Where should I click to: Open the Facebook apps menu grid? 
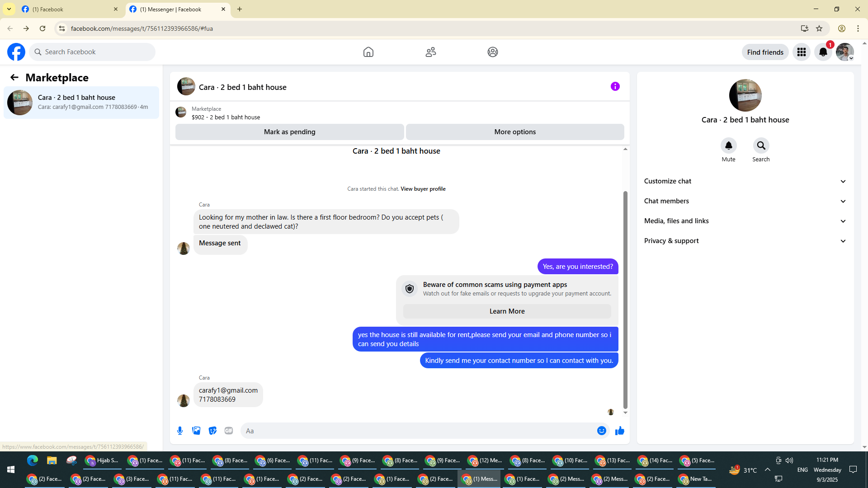click(x=802, y=52)
